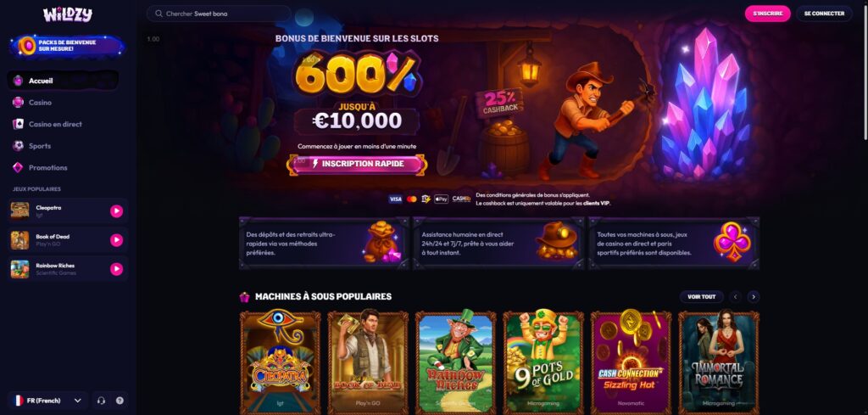Screen dimensions: 868x415
Task: Click the Se connecter button
Action: [824, 14]
